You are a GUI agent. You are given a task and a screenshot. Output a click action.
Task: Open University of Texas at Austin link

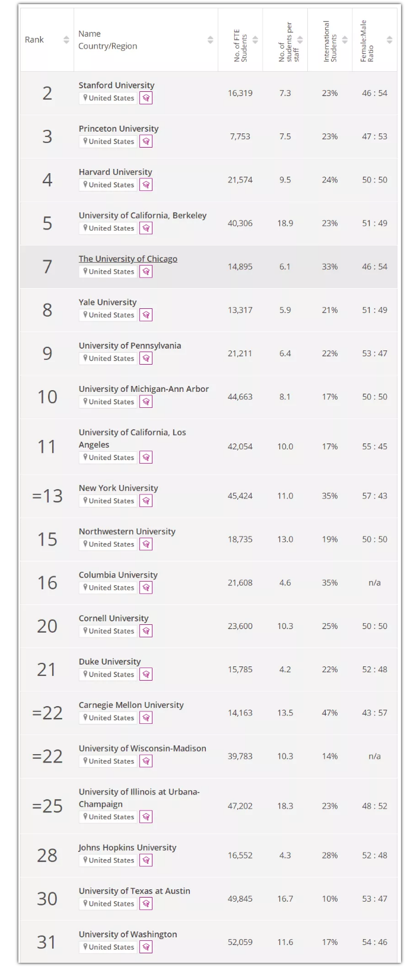click(x=135, y=891)
